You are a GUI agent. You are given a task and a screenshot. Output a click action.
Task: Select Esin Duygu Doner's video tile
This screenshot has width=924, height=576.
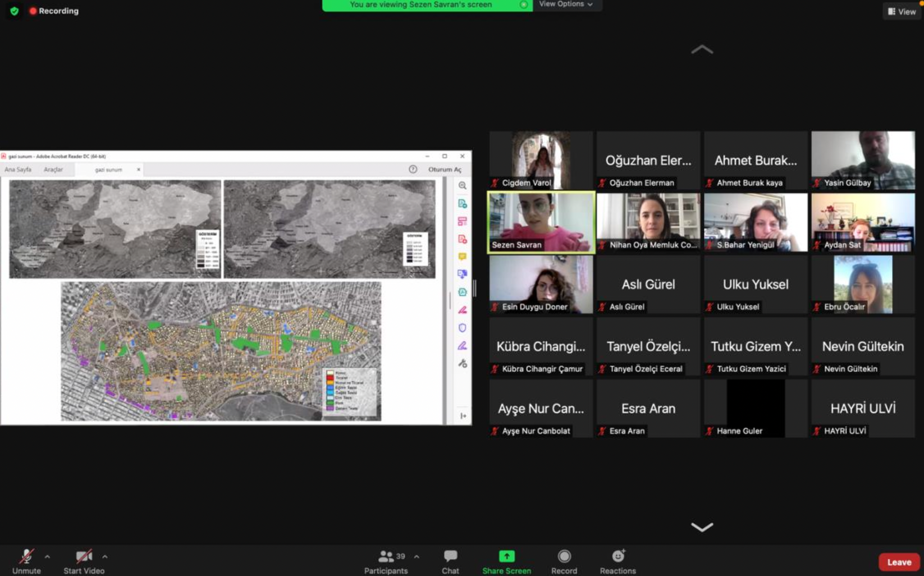coord(541,285)
